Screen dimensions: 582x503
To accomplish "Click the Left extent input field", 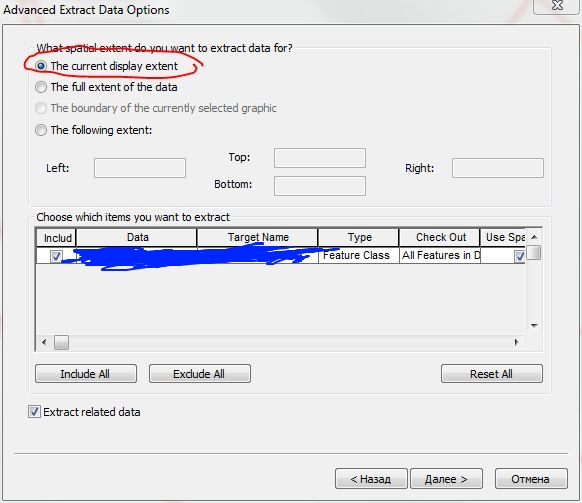I will (140, 168).
